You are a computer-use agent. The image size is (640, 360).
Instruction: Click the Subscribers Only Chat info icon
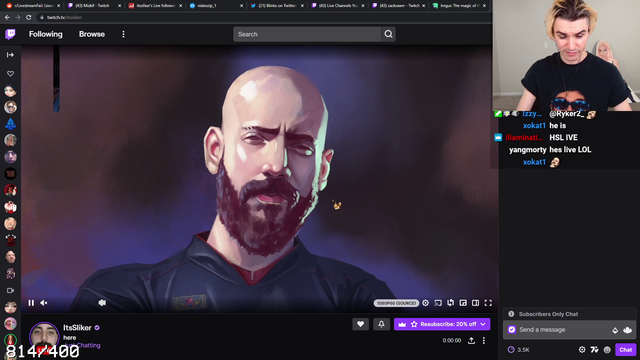pyautogui.click(x=511, y=314)
